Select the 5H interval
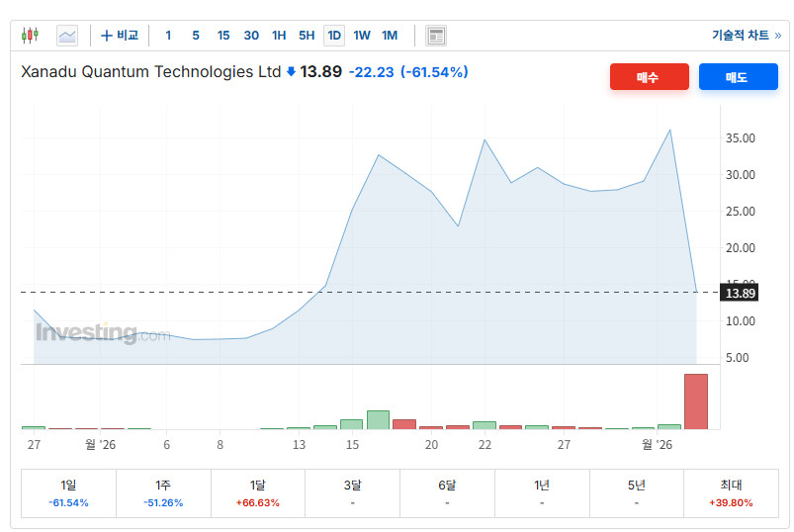794x532 pixels. pyautogui.click(x=307, y=36)
